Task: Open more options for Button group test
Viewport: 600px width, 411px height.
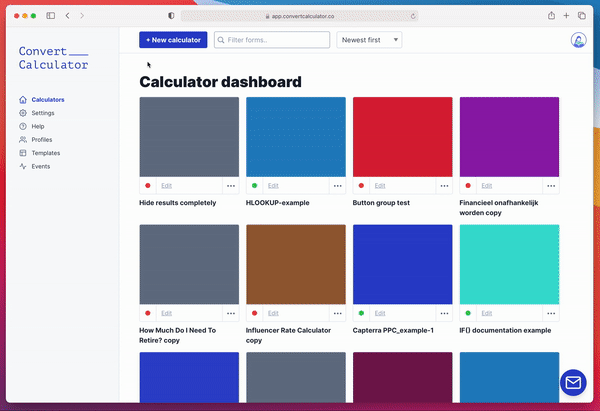Action: tap(444, 186)
